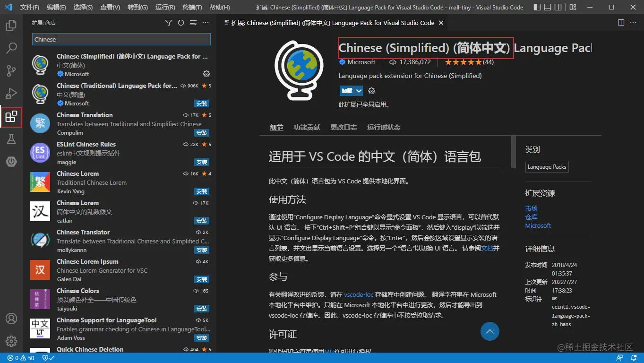The image size is (644, 363).
Task: Click the five-star rating (44)
Action: click(x=469, y=62)
